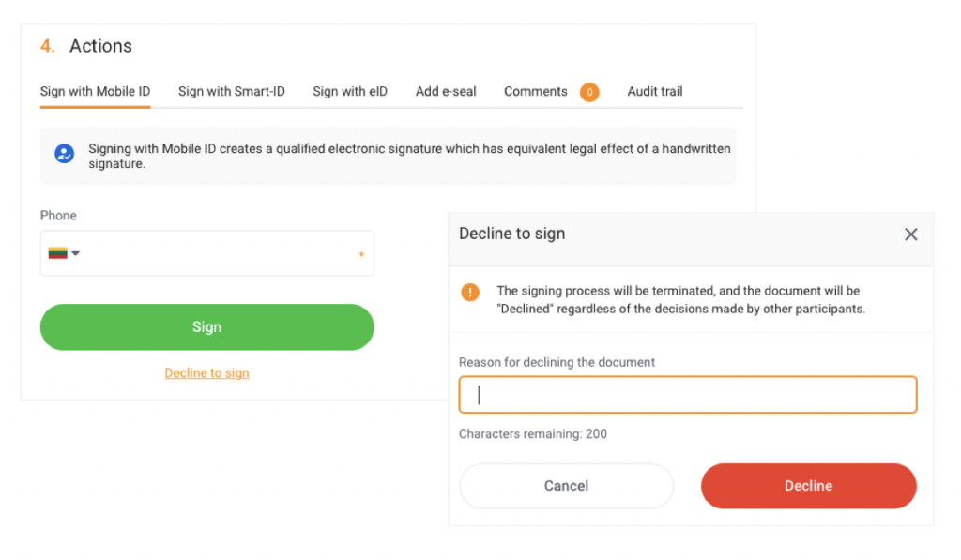
Task: Open the country code dropdown arrow
Action: click(75, 253)
